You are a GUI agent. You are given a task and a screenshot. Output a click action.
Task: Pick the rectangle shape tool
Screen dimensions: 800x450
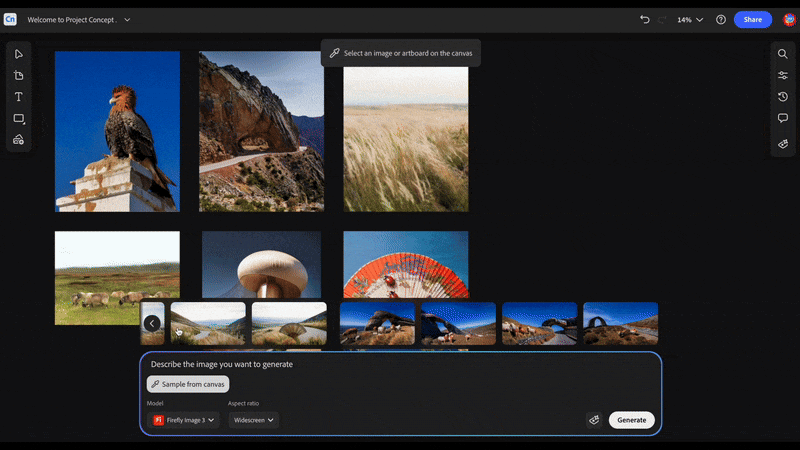(18, 119)
